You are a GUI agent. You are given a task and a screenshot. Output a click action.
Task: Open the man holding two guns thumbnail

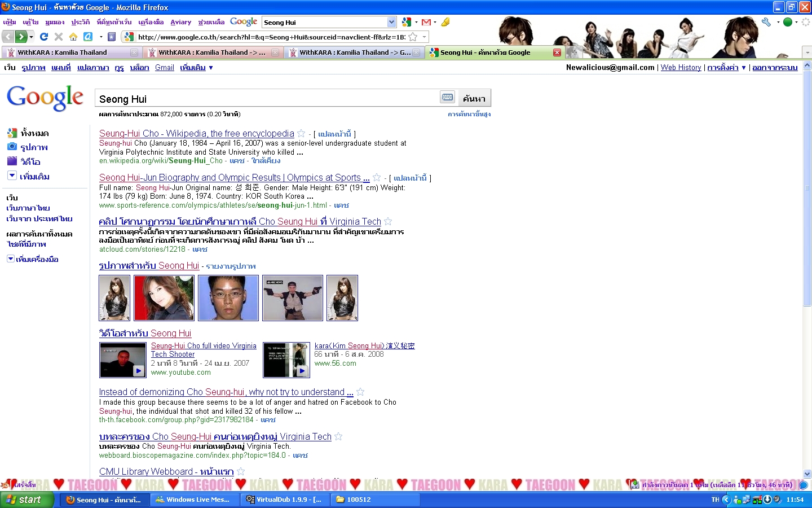pos(293,298)
